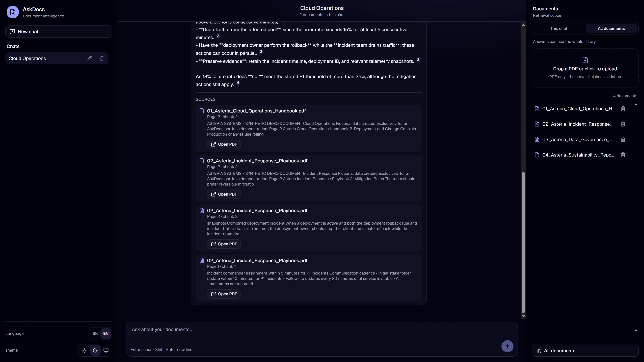Click citation 3 after drain traffic bullet
This screenshot has width=644, height=362.
pos(218,36)
